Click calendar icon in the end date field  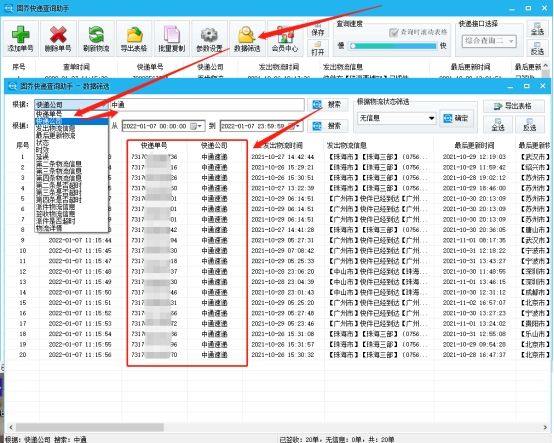[x=291, y=126]
